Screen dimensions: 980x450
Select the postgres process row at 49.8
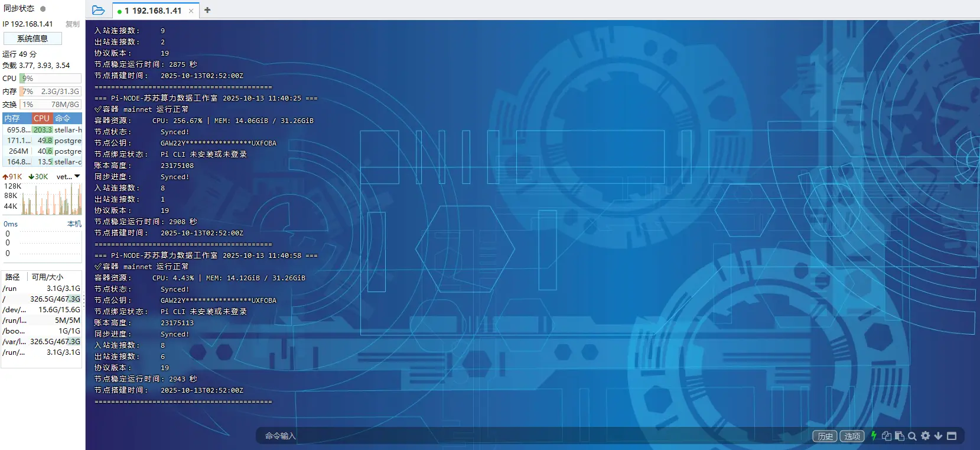pos(43,140)
